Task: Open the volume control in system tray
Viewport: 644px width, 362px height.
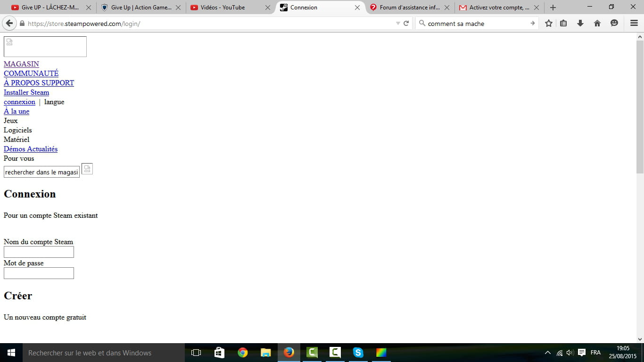Action: coord(570,353)
